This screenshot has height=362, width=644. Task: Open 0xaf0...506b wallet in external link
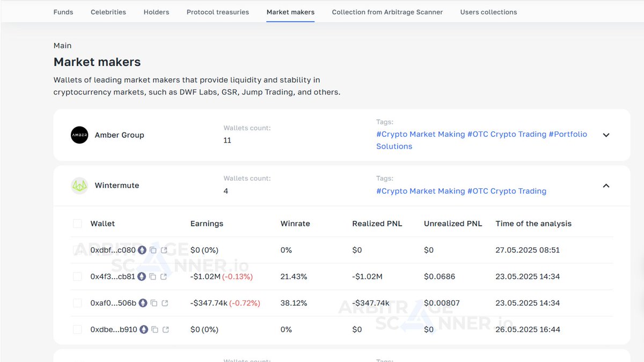(x=165, y=303)
